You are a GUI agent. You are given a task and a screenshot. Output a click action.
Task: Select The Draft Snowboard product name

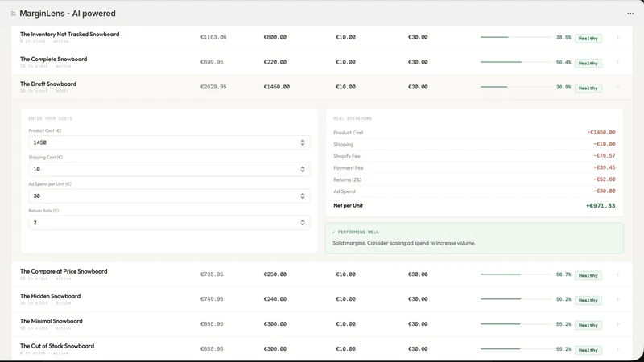point(48,84)
